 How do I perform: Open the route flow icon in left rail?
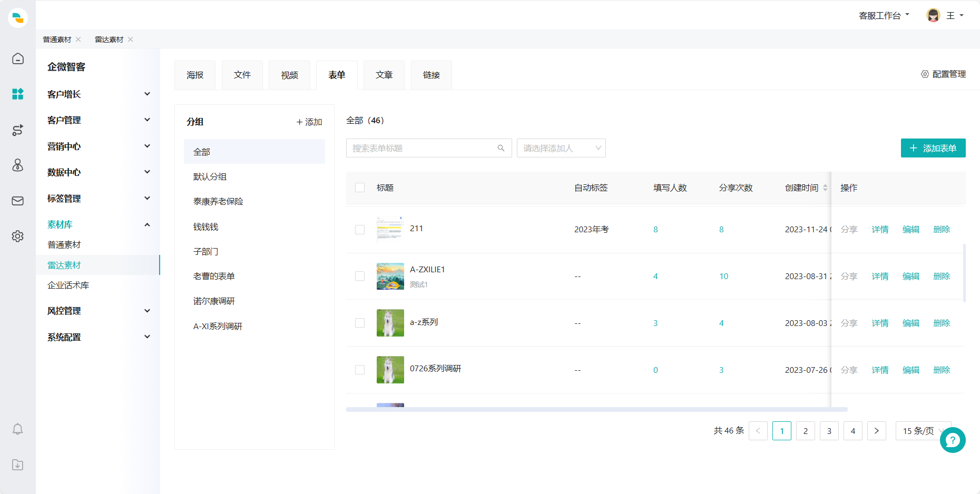click(x=18, y=130)
